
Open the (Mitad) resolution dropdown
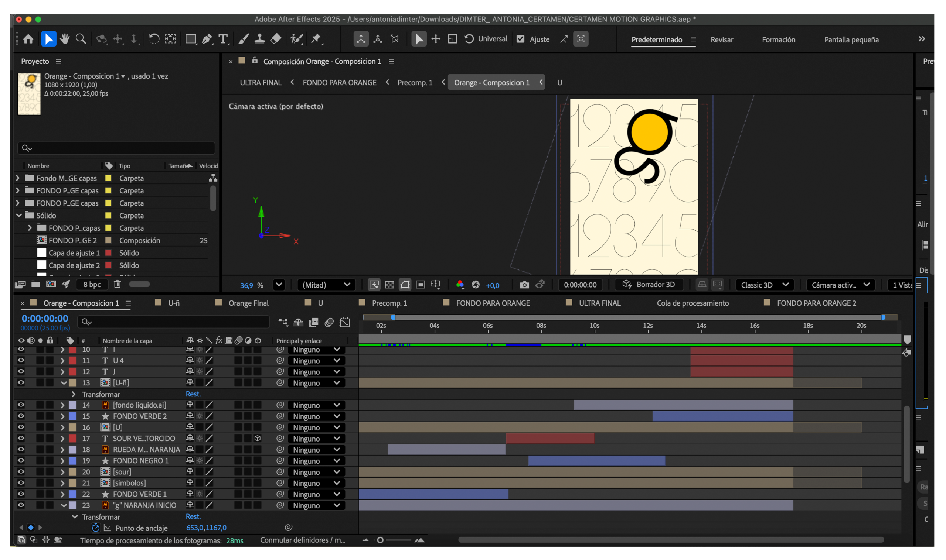(327, 285)
